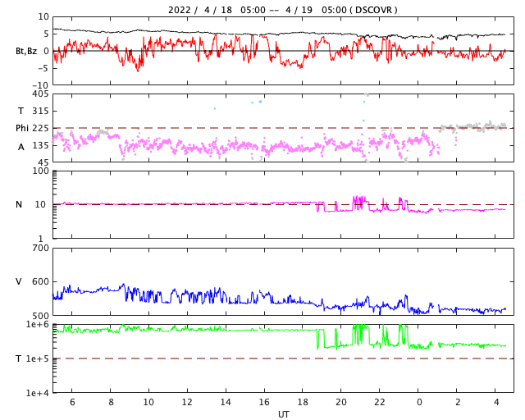Click the 20 hour tick on UT axis
Screen dimensions: 525x420
coord(341,402)
